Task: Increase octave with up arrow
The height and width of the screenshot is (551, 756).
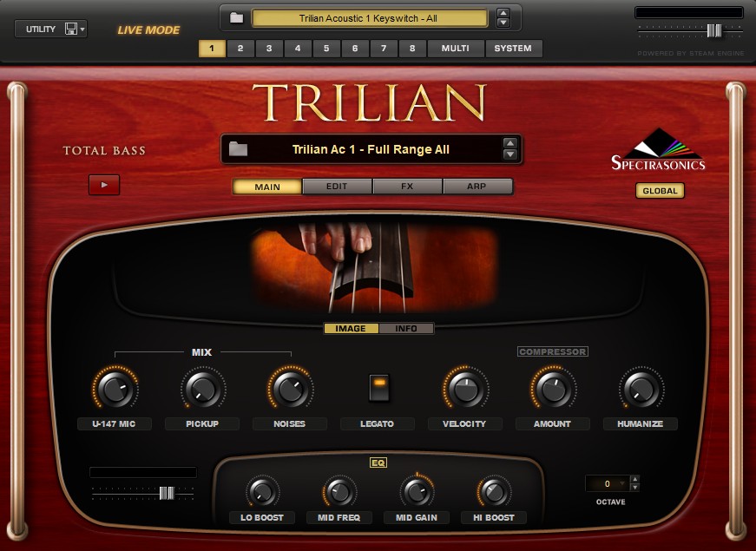Action: (x=635, y=479)
